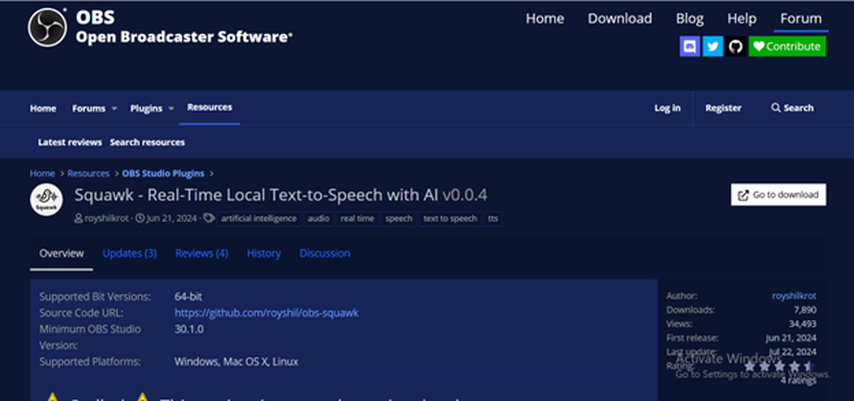The height and width of the screenshot is (401, 854).
Task: Open the Plugins menu item
Action: 146,108
